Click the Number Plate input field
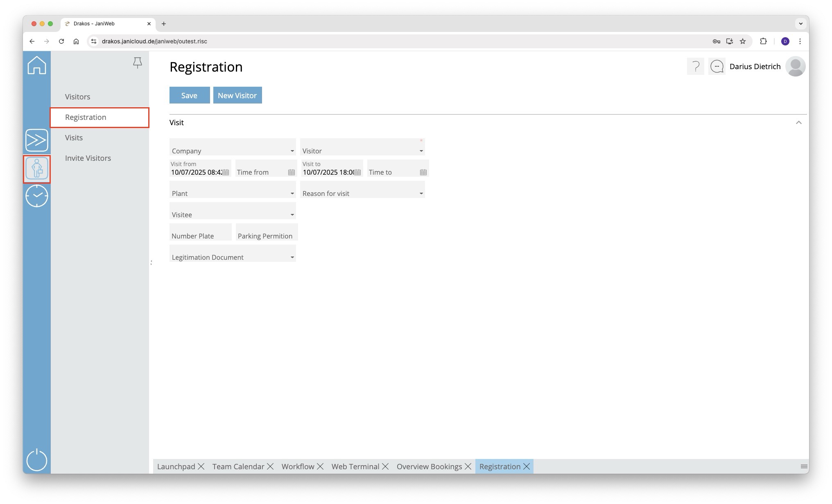 pyautogui.click(x=200, y=233)
